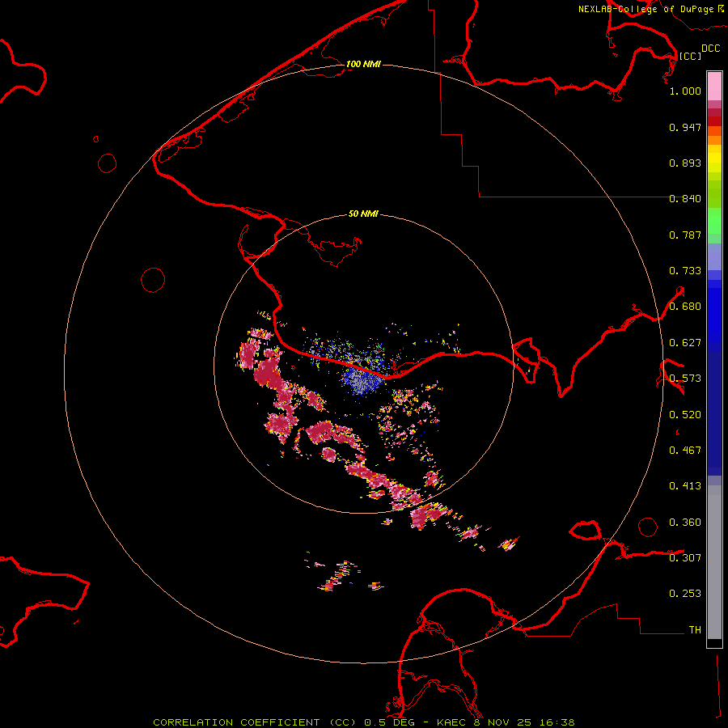
Task: Click the 0.253 scale value label
Action: click(x=685, y=594)
